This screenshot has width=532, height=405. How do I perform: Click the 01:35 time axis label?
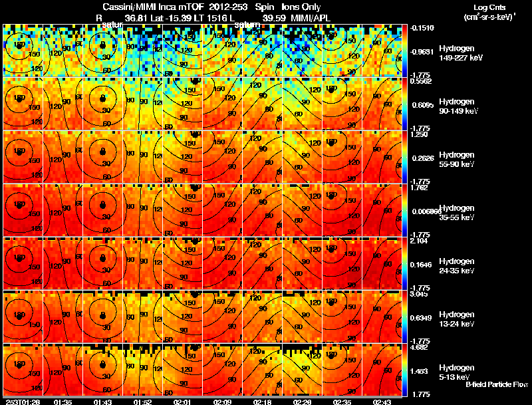click(63, 402)
